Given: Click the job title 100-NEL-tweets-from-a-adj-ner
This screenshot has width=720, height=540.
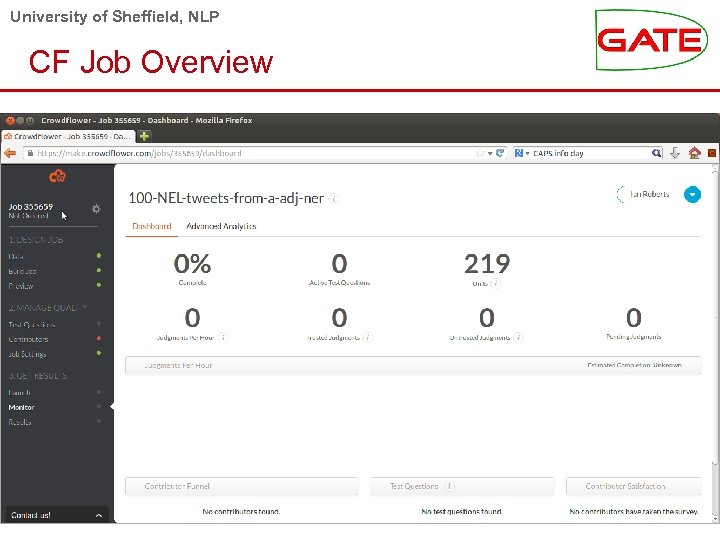Looking at the screenshot, I should [226, 198].
